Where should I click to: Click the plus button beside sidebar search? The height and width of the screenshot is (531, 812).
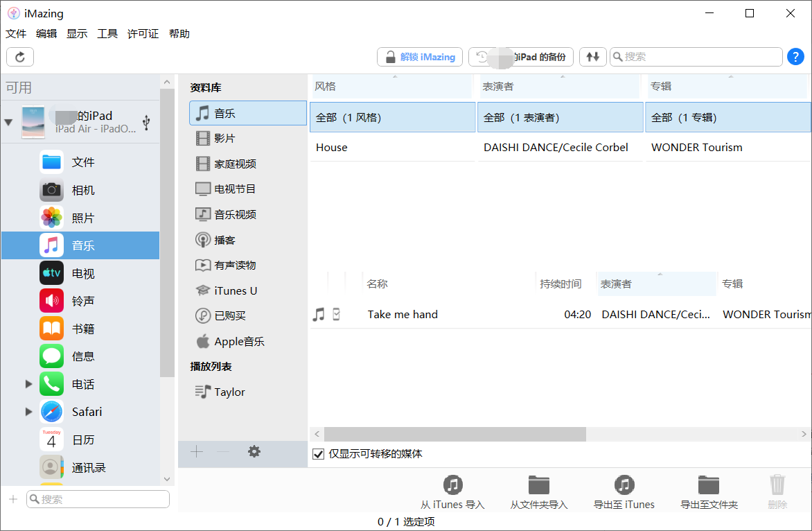pyautogui.click(x=13, y=499)
